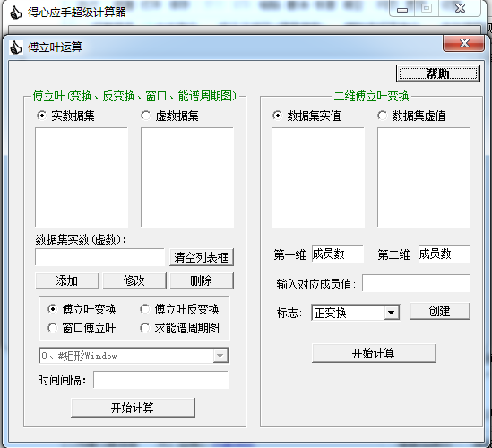Click the 输入对应成员值 input field
This screenshot has height=448, width=492.
click(417, 283)
